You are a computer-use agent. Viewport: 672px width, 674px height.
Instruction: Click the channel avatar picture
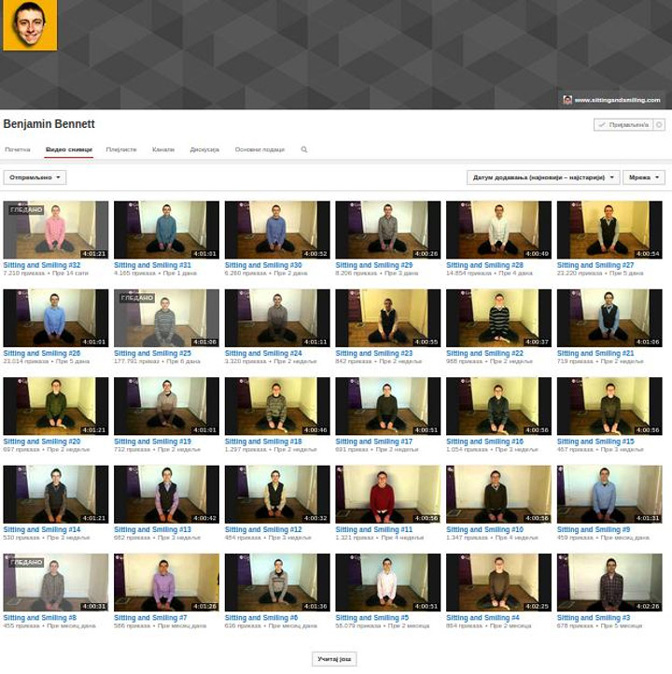click(x=27, y=26)
